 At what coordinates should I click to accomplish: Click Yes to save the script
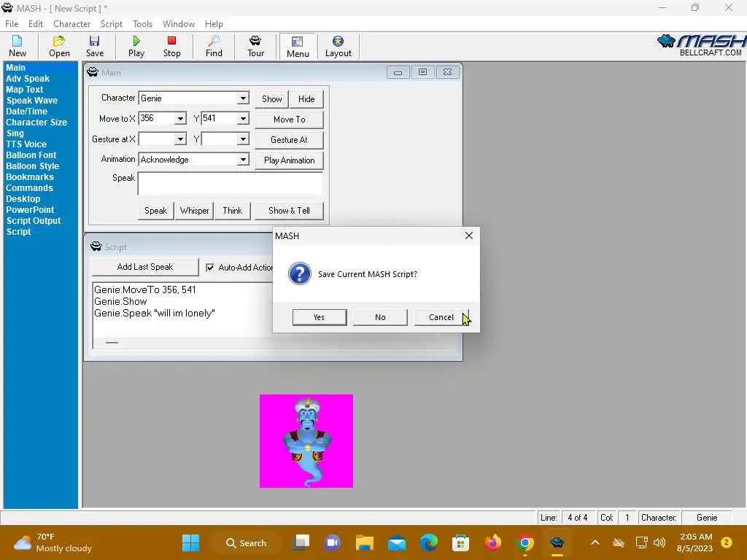pos(320,317)
